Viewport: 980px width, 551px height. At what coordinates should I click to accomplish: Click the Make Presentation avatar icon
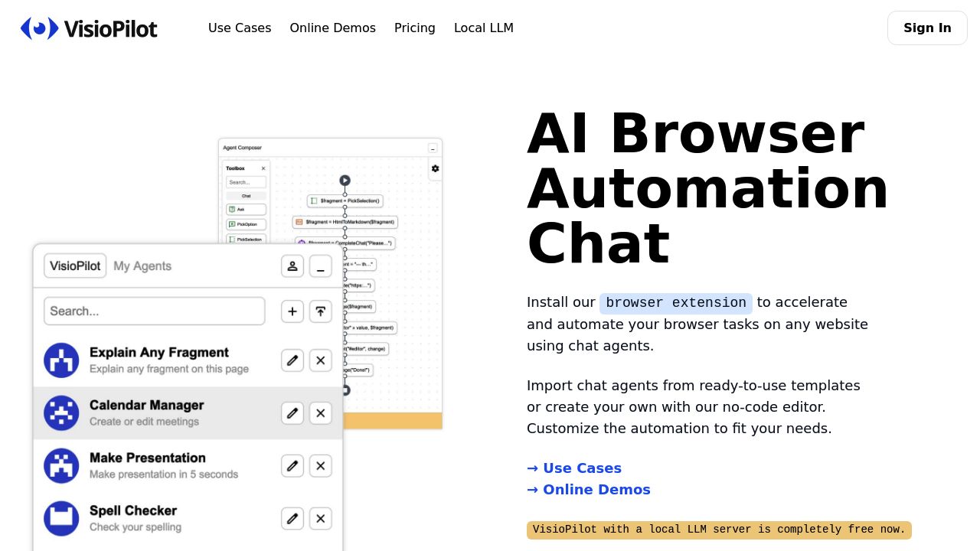point(61,465)
